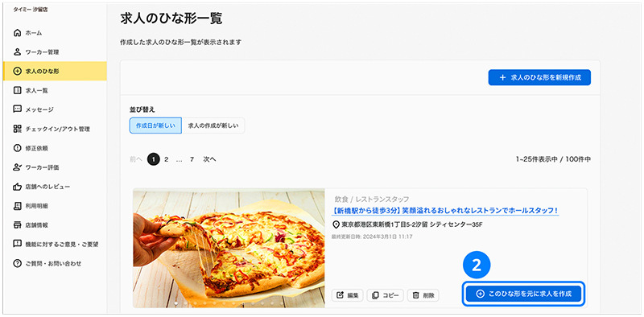Click the pizza thumbnail image
Viewport: 644px width, 317px height.
tap(229, 248)
